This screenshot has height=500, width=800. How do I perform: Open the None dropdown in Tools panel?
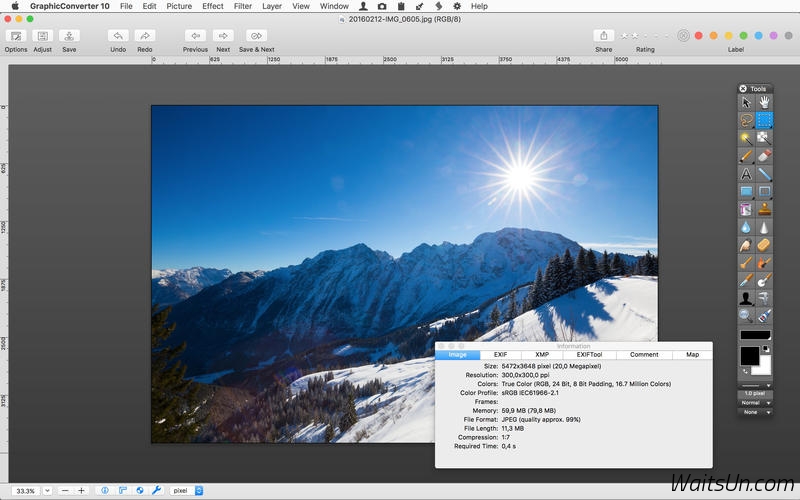755,412
